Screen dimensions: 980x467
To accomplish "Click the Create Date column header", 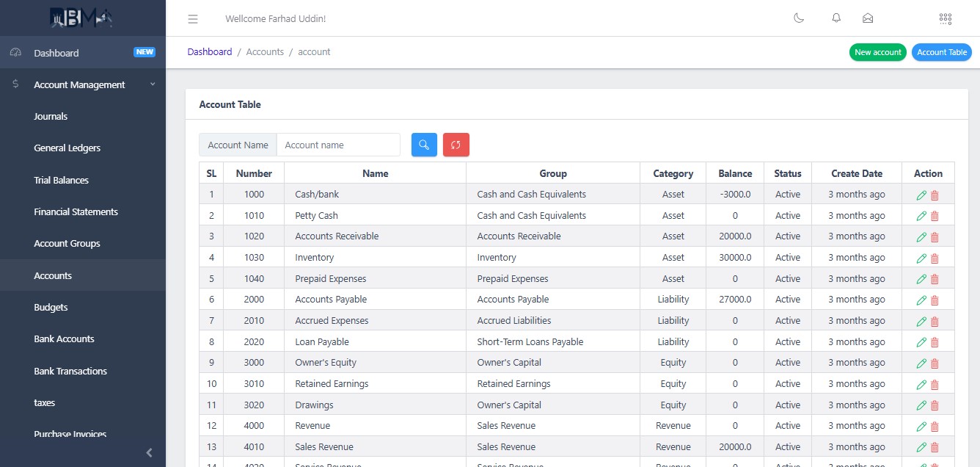I will [857, 173].
